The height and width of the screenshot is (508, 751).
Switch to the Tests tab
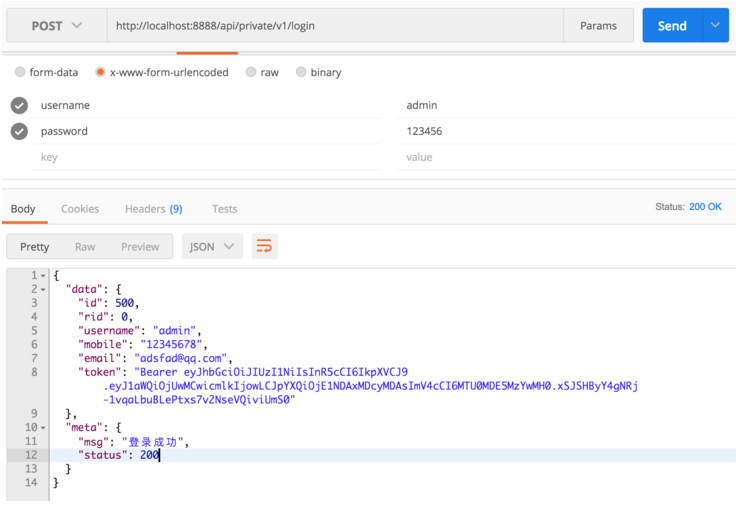(224, 209)
